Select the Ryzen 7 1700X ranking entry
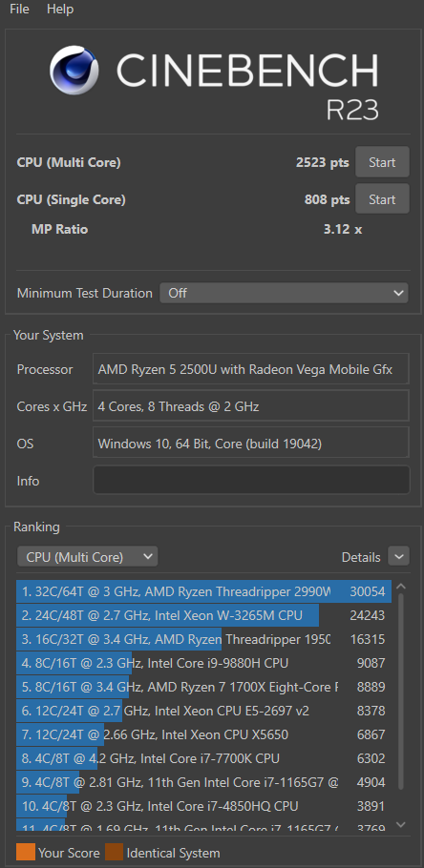The image size is (424, 868). coord(204,687)
